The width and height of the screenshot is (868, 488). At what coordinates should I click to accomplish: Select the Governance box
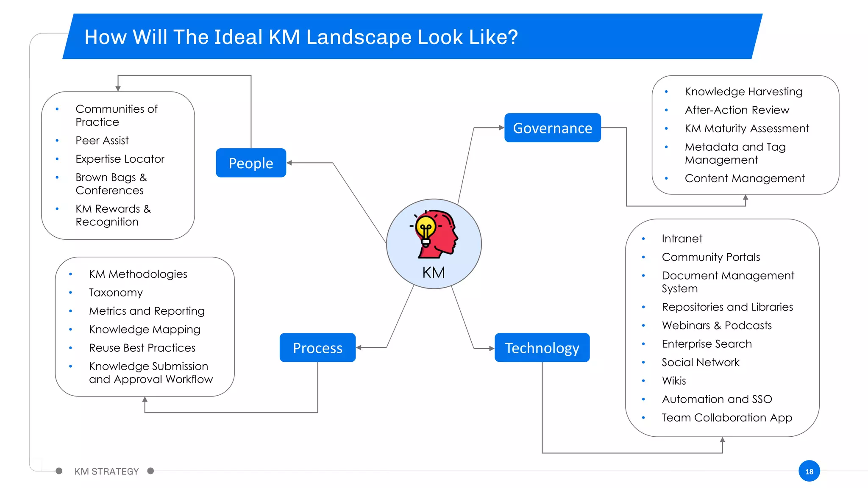pos(552,128)
